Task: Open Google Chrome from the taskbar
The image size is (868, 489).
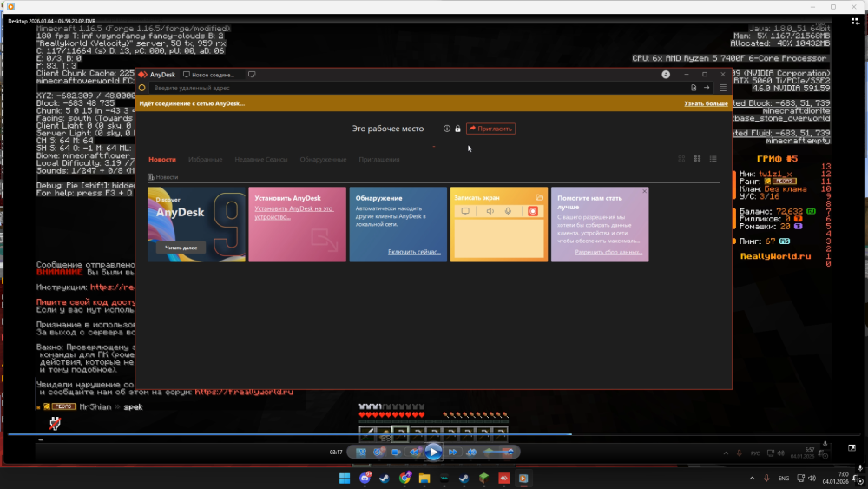Action: pos(404,478)
